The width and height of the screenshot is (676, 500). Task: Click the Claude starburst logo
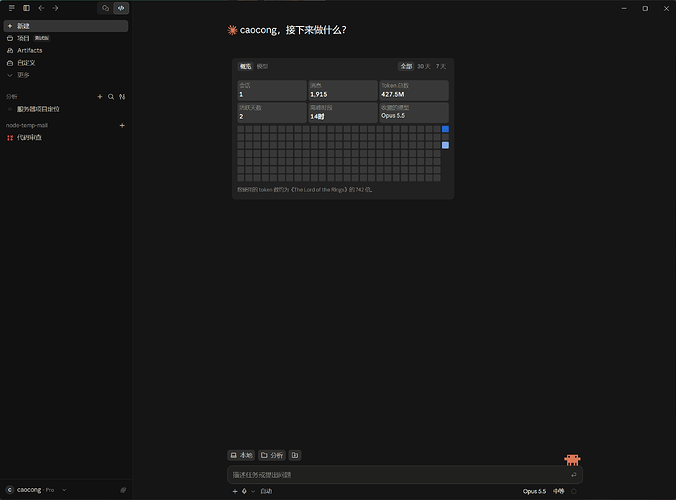click(x=232, y=30)
